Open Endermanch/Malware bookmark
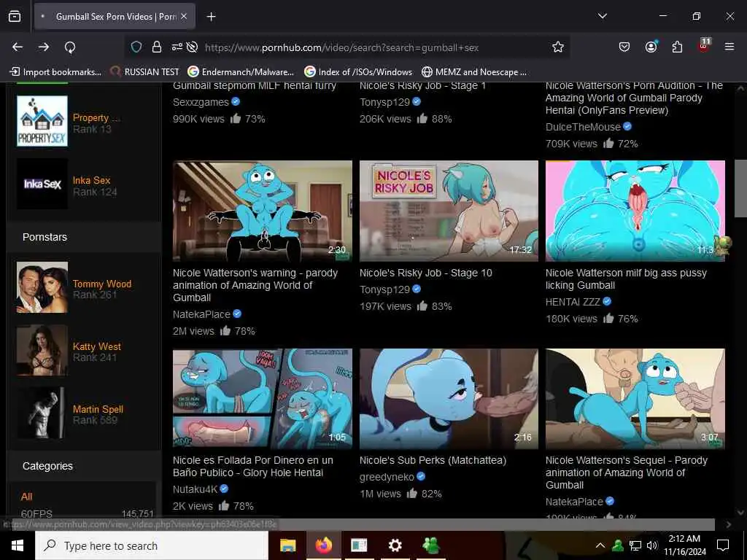Screen dimensions: 747x560 point(241,72)
